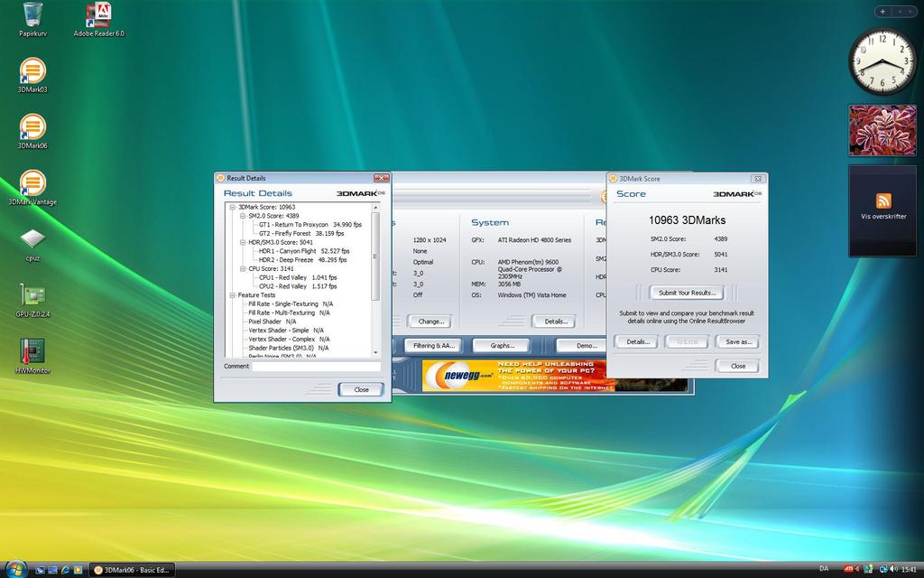Click Switch between windows quick launch icon
The image size is (924, 578).
coord(52,570)
